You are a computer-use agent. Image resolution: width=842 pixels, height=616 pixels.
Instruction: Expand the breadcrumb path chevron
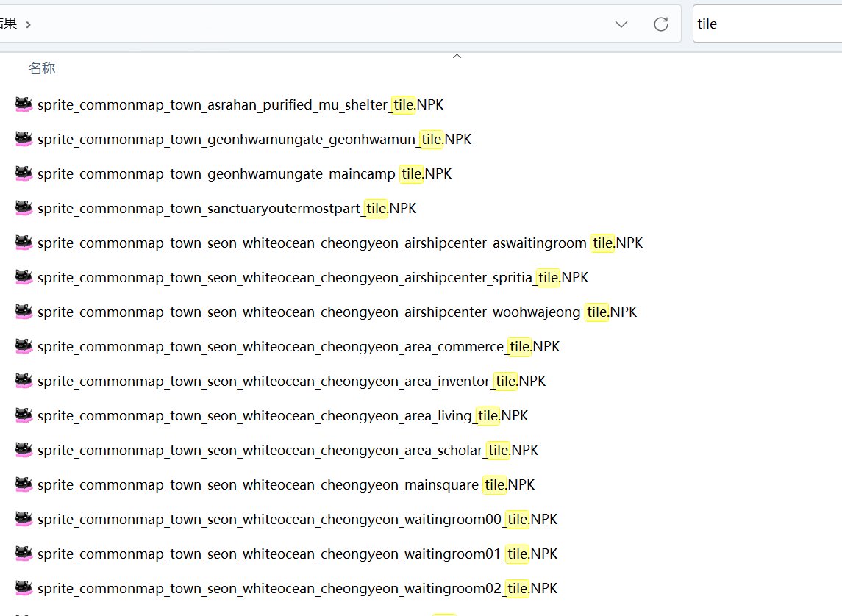coord(28,24)
